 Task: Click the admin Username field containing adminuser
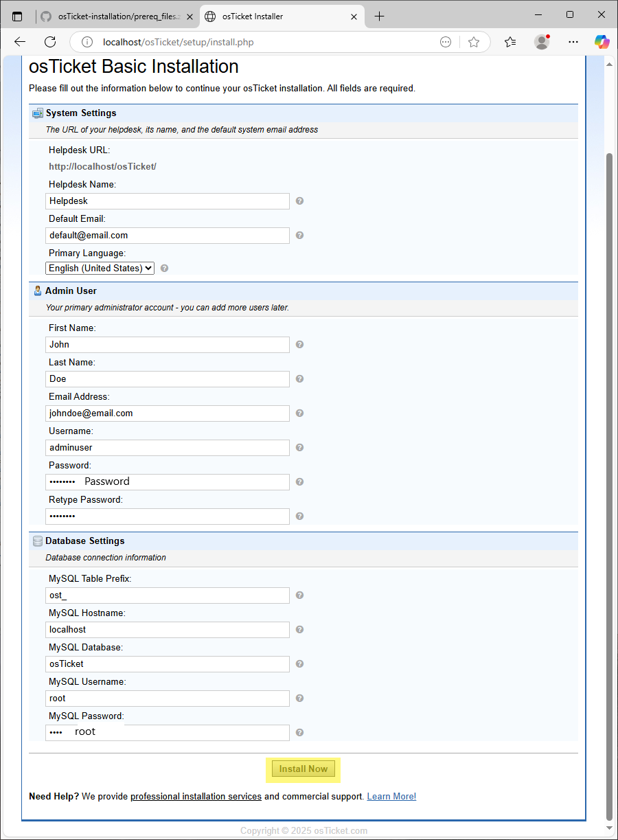(168, 448)
